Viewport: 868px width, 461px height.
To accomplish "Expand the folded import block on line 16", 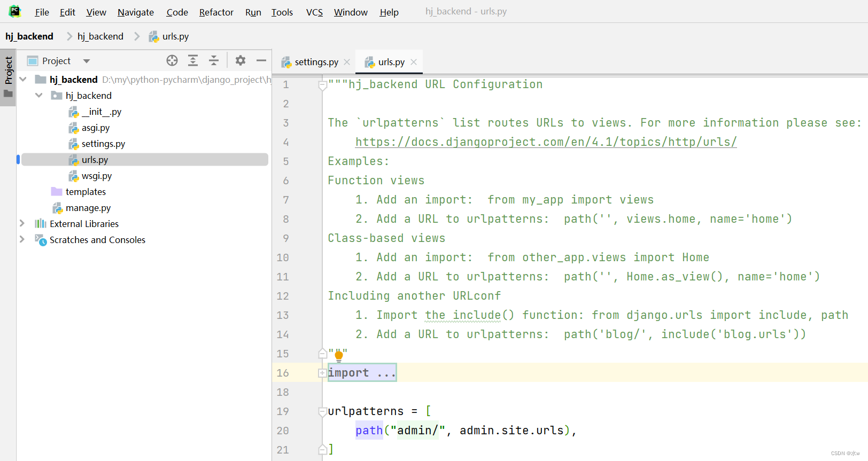I will click(322, 373).
